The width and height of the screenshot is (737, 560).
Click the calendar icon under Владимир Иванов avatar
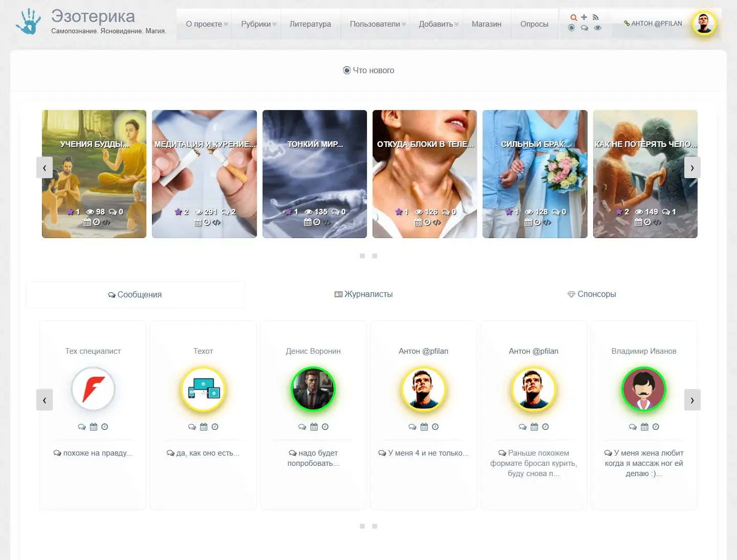click(x=644, y=427)
